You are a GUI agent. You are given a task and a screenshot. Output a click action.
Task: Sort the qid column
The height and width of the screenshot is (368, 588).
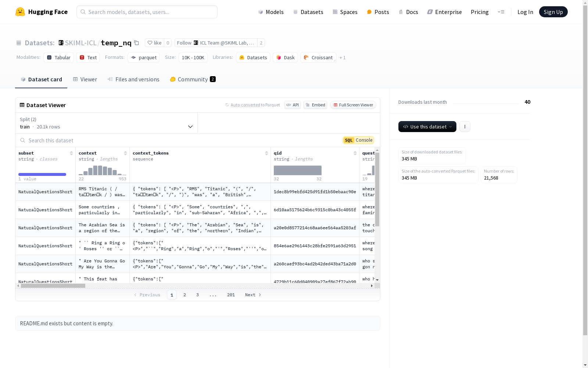point(355,153)
